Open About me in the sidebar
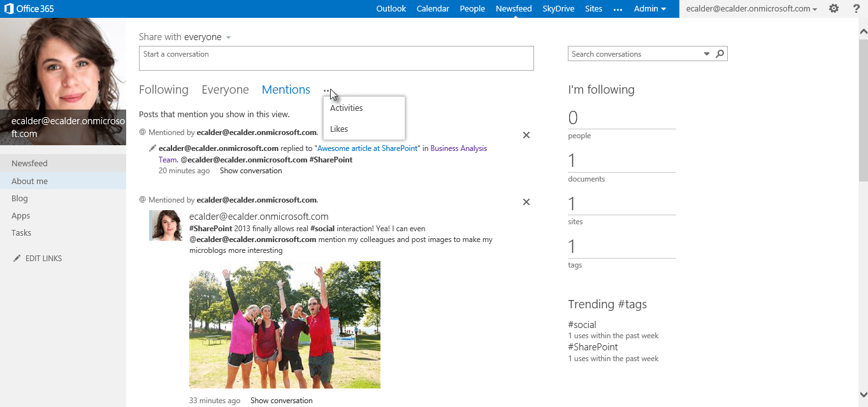The image size is (868, 407). coord(63,182)
